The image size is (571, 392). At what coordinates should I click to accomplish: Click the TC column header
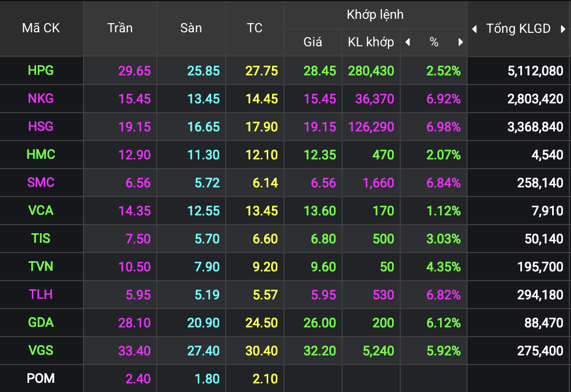point(254,28)
